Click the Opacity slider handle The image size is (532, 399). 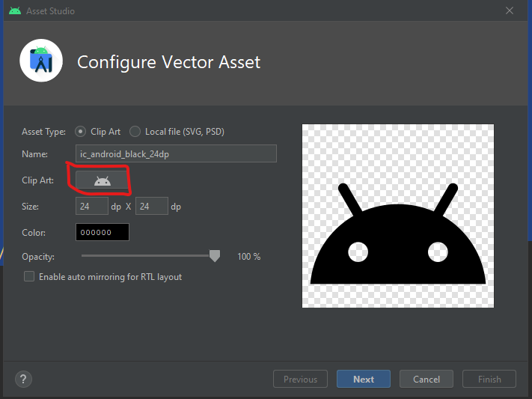point(215,256)
